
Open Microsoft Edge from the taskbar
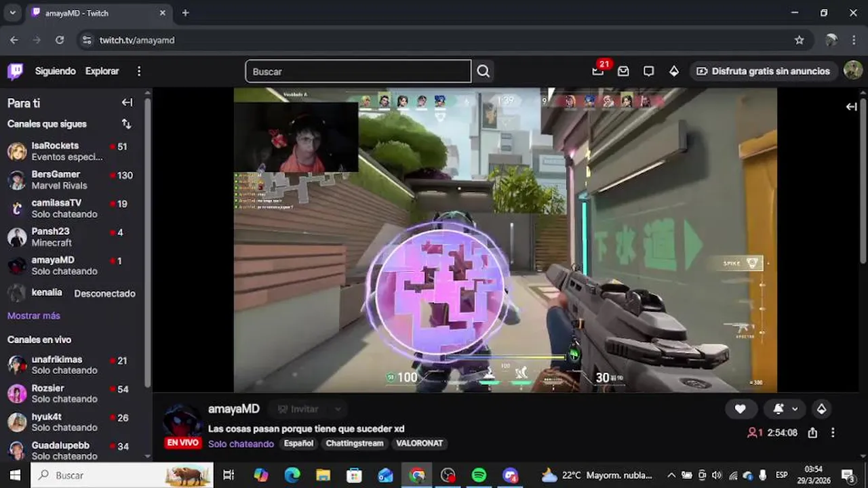pos(292,475)
